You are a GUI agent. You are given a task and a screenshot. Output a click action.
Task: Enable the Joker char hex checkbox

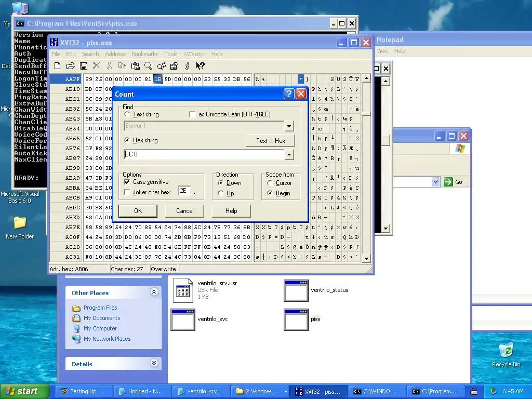tap(127, 192)
